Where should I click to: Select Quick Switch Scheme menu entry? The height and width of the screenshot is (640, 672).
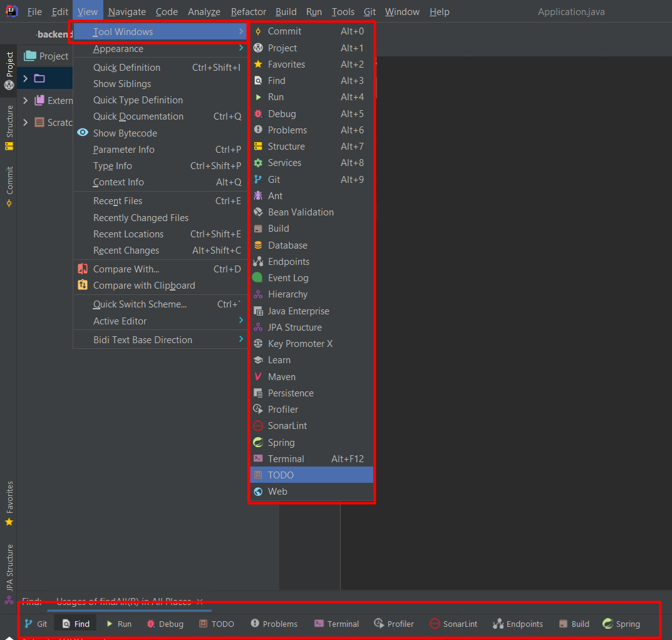point(161,304)
